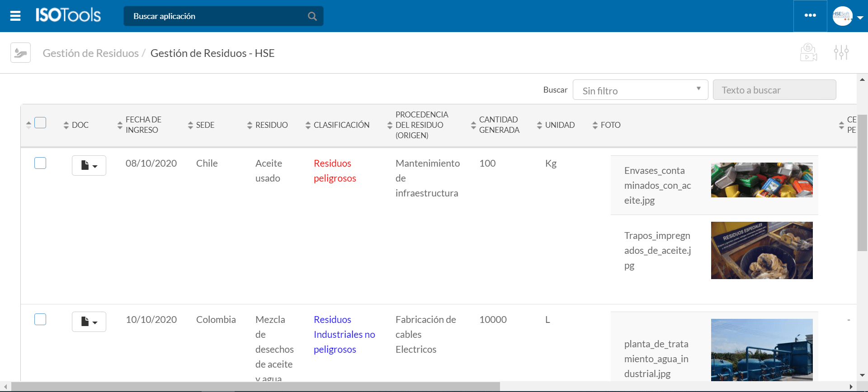Click sort arrows beside select-all checkbox
This screenshot has height=392, width=868.
pos(28,125)
